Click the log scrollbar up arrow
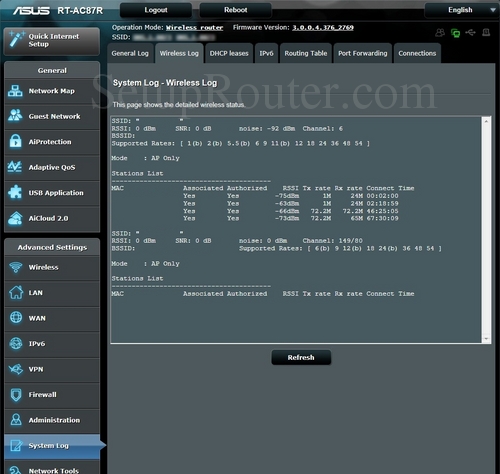The width and height of the screenshot is (500, 474). coord(486,122)
